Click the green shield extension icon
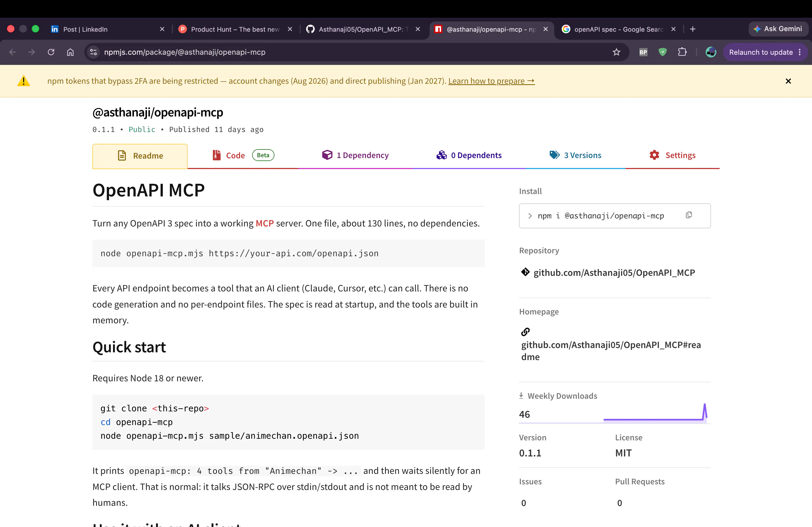The image size is (812, 527). (x=662, y=52)
